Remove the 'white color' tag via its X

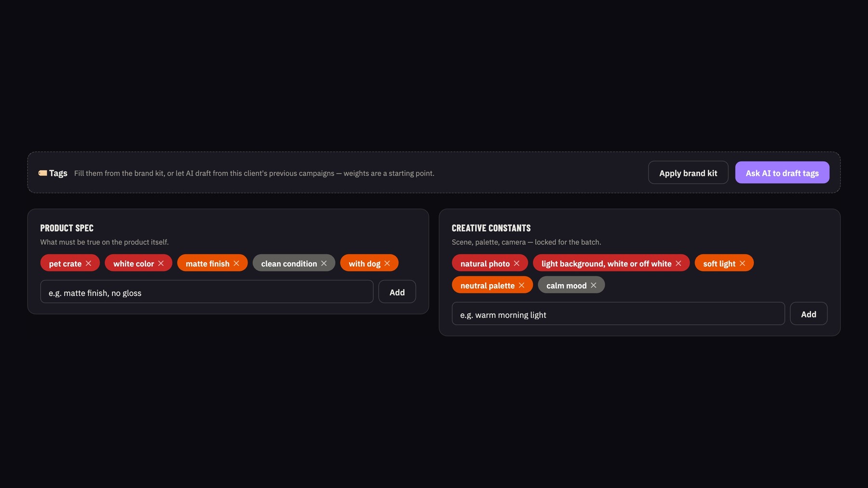(161, 264)
